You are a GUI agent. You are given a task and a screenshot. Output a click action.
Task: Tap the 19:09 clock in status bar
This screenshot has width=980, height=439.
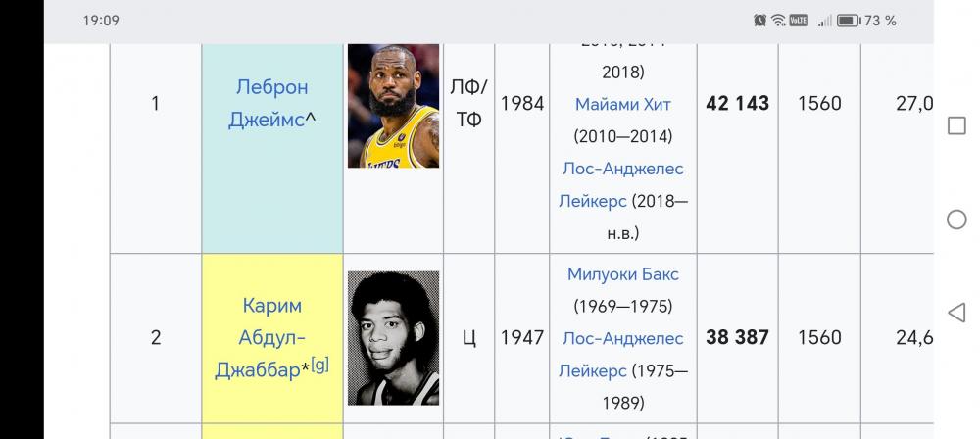[102, 21]
